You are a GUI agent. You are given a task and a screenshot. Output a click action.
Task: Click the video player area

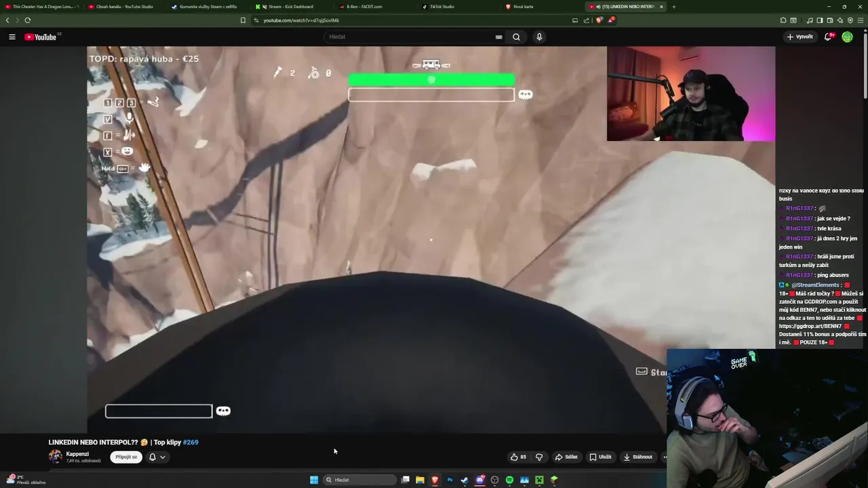[x=431, y=239]
